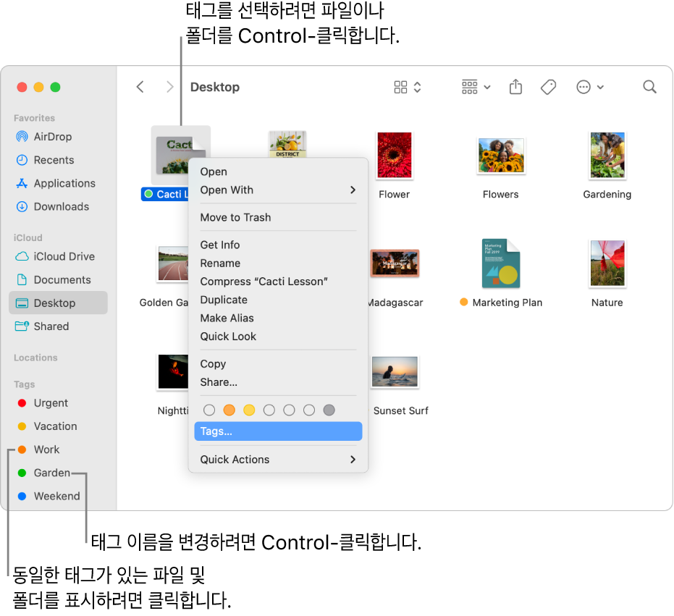Image resolution: width=674 pixels, height=616 pixels.
Task: Choose Compress "Cacti Lesson"
Action: tap(278, 282)
